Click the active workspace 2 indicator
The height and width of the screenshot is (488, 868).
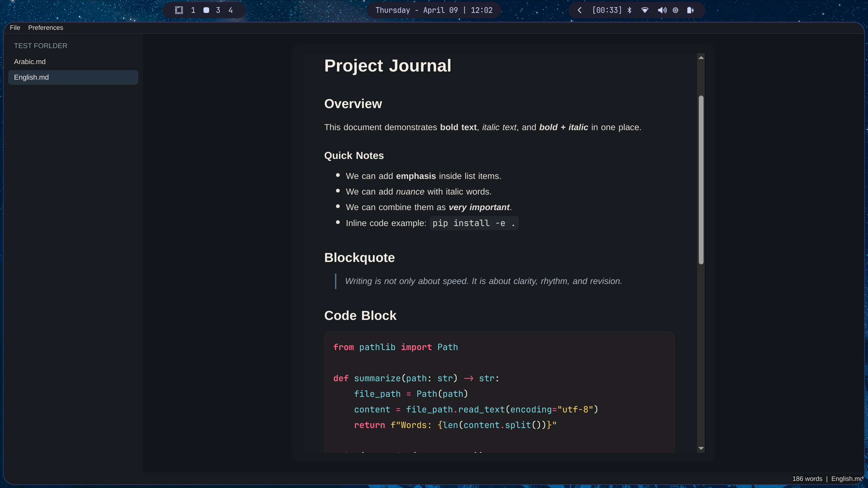click(205, 10)
